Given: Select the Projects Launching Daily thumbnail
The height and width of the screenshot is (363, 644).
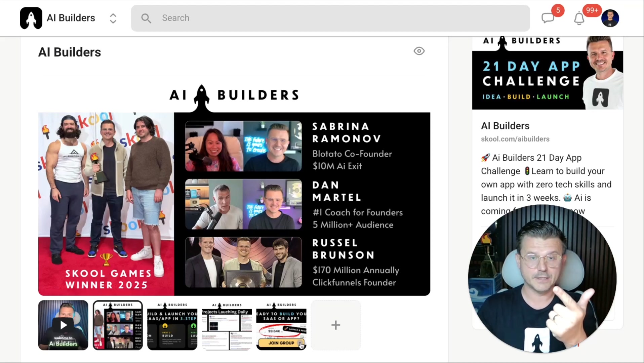Looking at the screenshot, I should coord(227,325).
